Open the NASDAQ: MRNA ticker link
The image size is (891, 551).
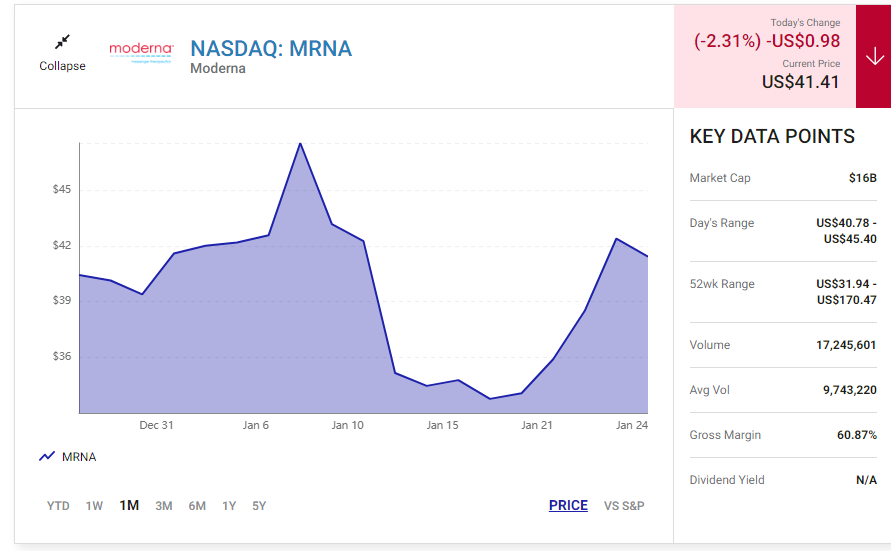pos(271,48)
